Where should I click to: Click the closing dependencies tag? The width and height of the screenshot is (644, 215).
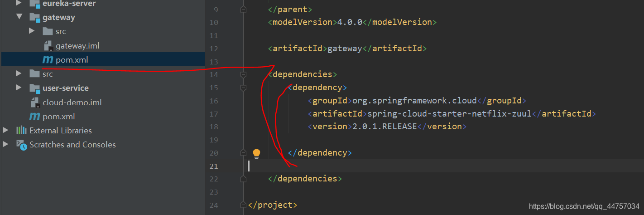[x=305, y=178]
